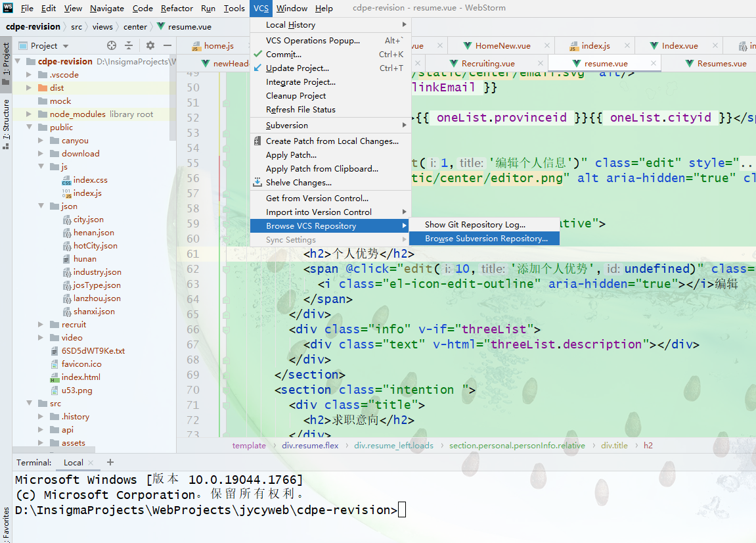Collapse the json folder
The height and width of the screenshot is (543, 756).
pos(41,206)
